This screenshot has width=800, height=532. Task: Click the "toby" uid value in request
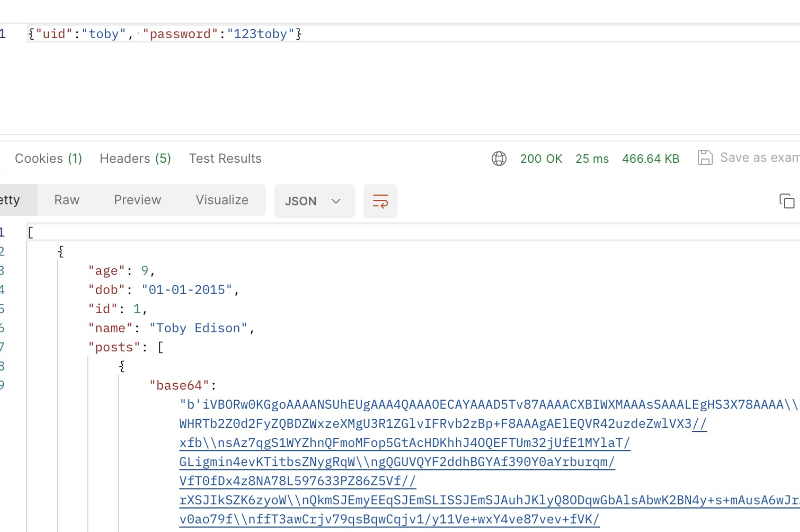[x=104, y=34]
